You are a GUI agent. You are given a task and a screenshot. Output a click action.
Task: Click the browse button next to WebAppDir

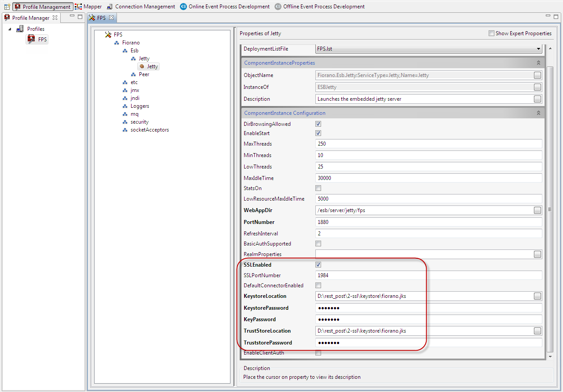tap(537, 210)
